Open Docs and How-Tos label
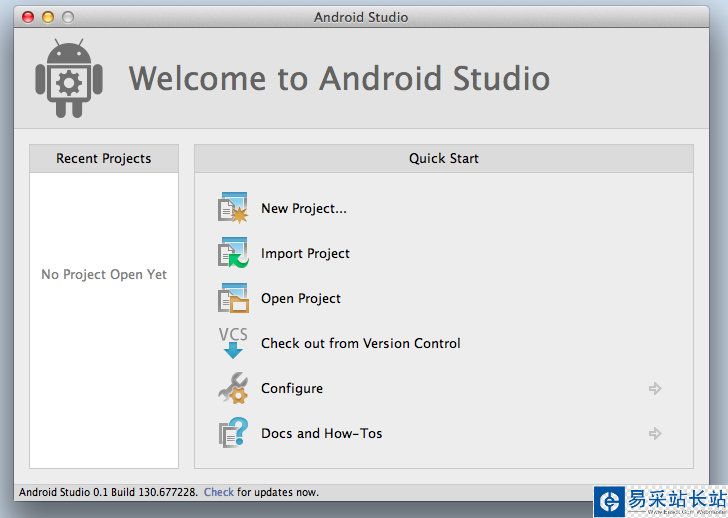This screenshot has width=728, height=518. 321,433
